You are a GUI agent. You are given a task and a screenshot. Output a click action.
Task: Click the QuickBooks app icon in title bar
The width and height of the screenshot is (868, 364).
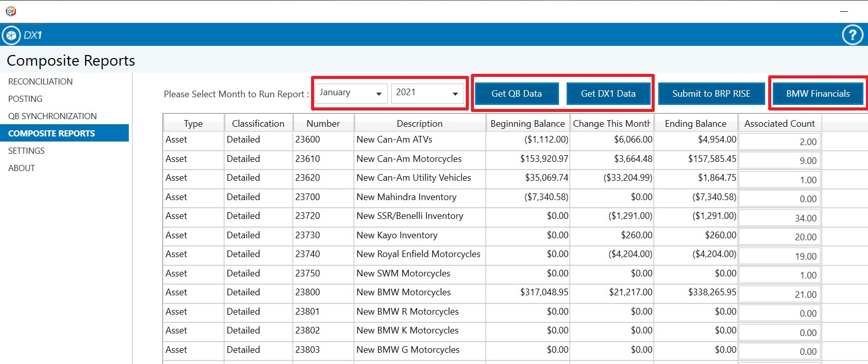click(x=11, y=11)
